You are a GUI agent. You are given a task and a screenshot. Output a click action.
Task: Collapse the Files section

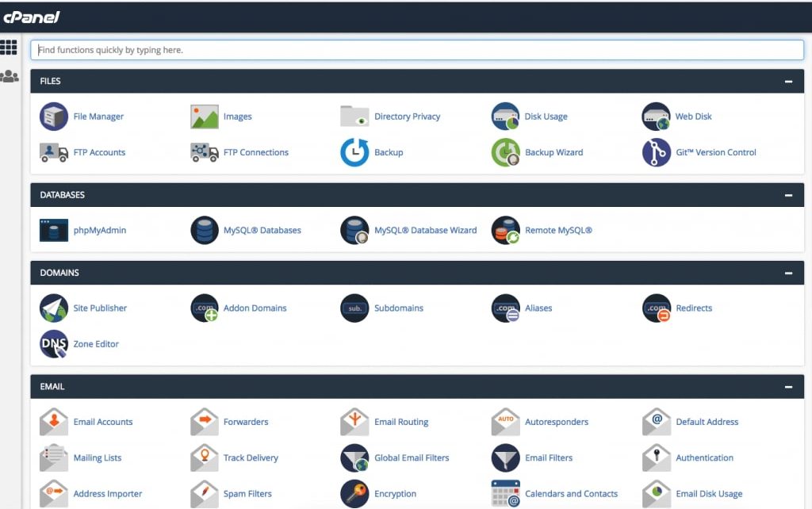tap(788, 81)
